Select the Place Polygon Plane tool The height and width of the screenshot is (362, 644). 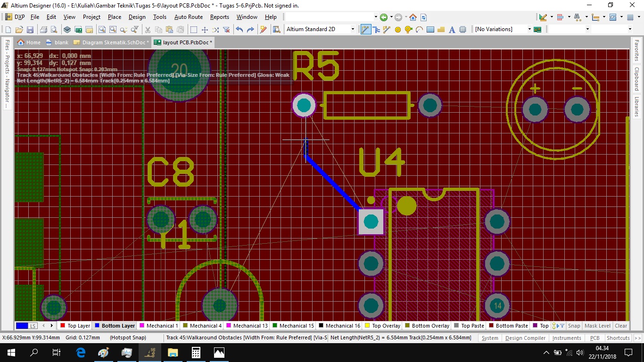coord(441,30)
